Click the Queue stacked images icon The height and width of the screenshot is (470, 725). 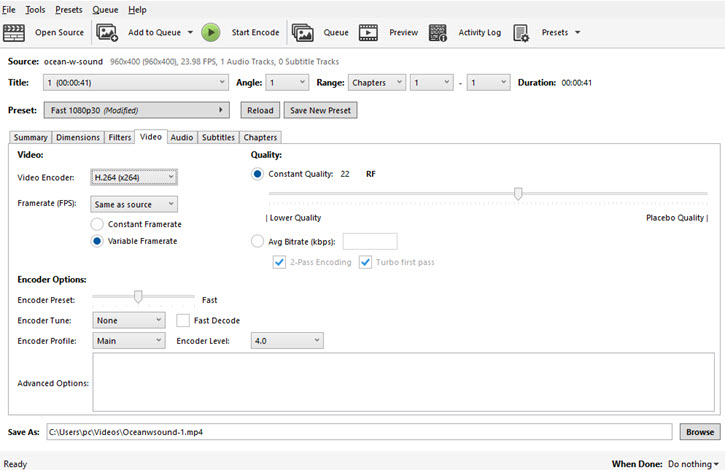click(302, 33)
